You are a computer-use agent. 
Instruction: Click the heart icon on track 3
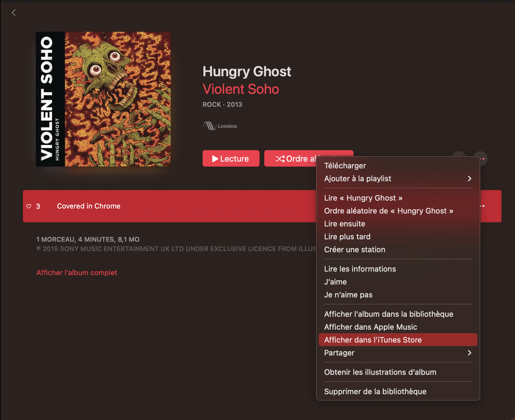29,206
